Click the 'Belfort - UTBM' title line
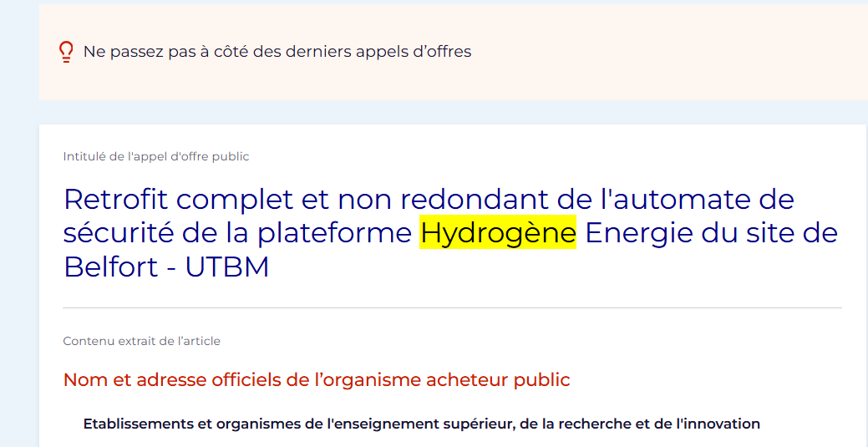868x447 pixels. [166, 267]
